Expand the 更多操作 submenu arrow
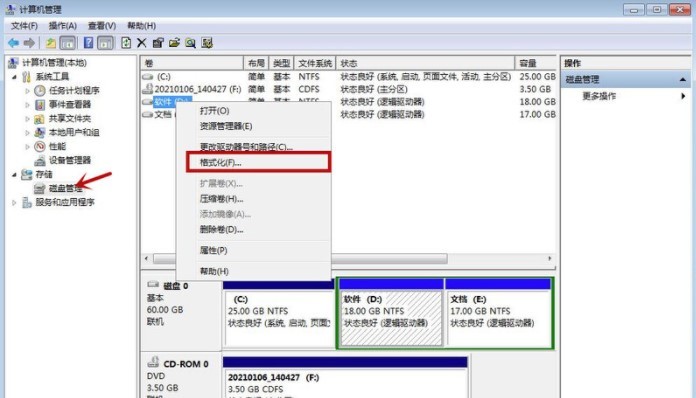This screenshot has width=696, height=398. [683, 96]
